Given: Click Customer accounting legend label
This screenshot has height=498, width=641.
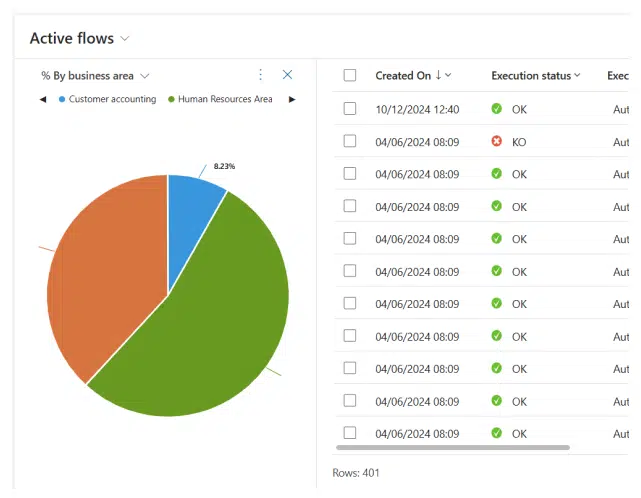Looking at the screenshot, I should coord(112,99).
